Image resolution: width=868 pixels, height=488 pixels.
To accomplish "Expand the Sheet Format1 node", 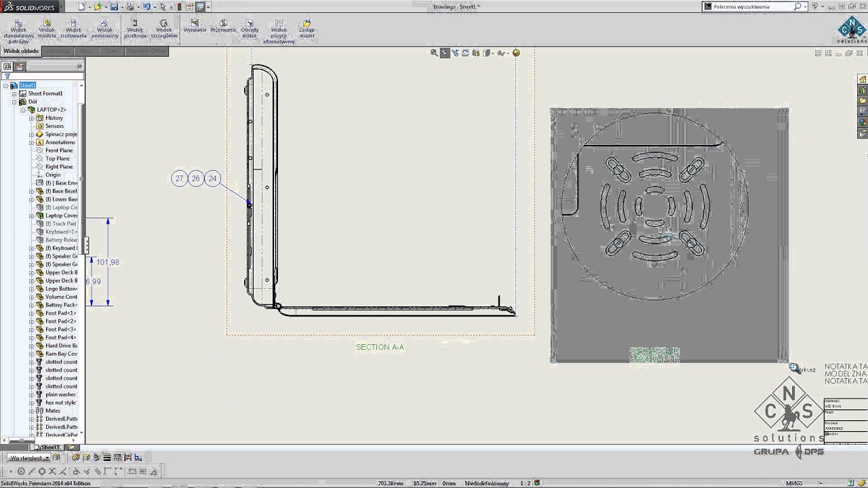I will (14, 94).
